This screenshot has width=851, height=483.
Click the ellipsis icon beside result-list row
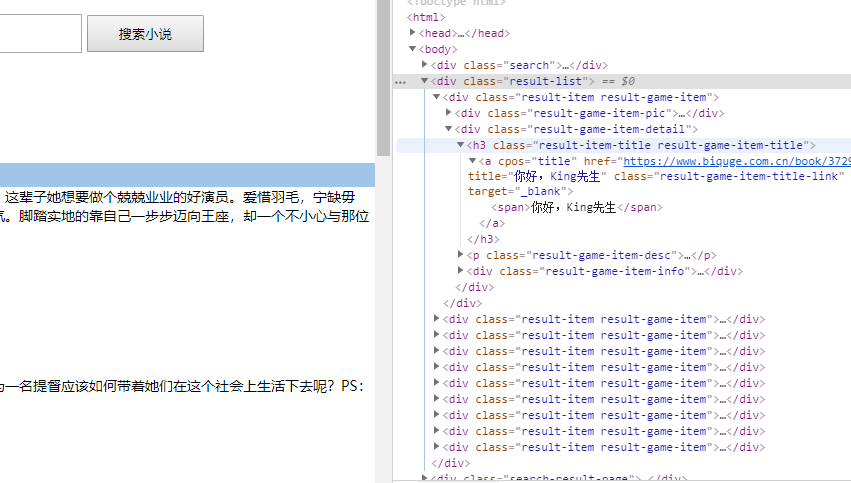[401, 82]
